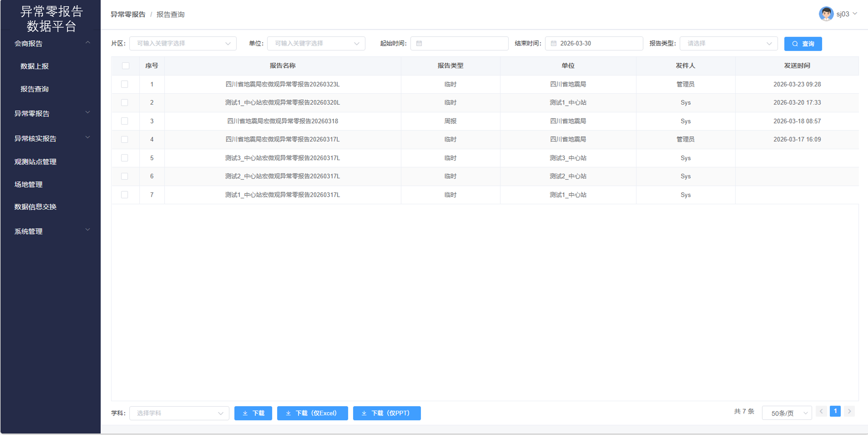This screenshot has width=868, height=435.
Task: Click the 异常零报告 breadcrumb link
Action: pyautogui.click(x=128, y=14)
